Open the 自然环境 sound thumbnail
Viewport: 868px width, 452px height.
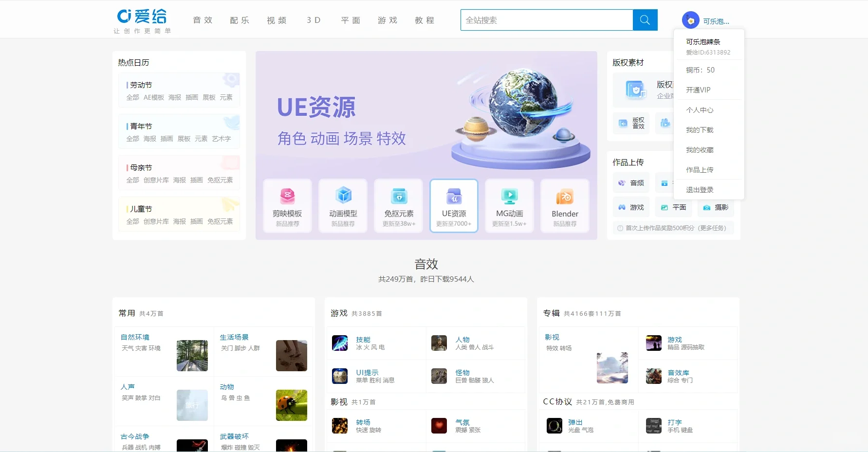(192, 356)
